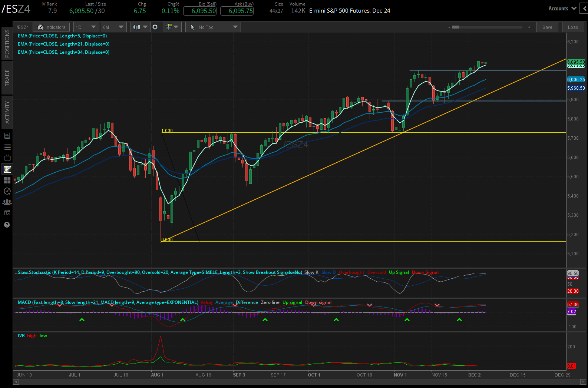This screenshot has width=588, height=388.
Task: Open the crosshair cursor mode dropdown
Action: click(x=172, y=27)
